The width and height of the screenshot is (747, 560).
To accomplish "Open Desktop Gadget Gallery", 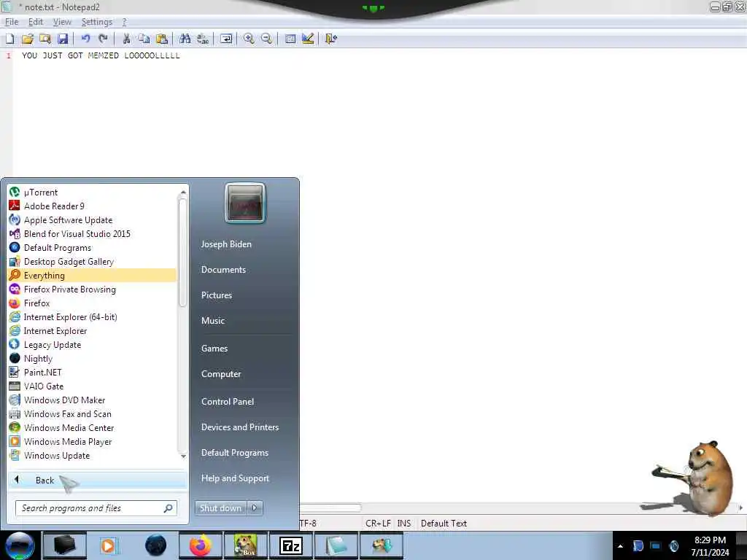I will (x=93, y=262).
